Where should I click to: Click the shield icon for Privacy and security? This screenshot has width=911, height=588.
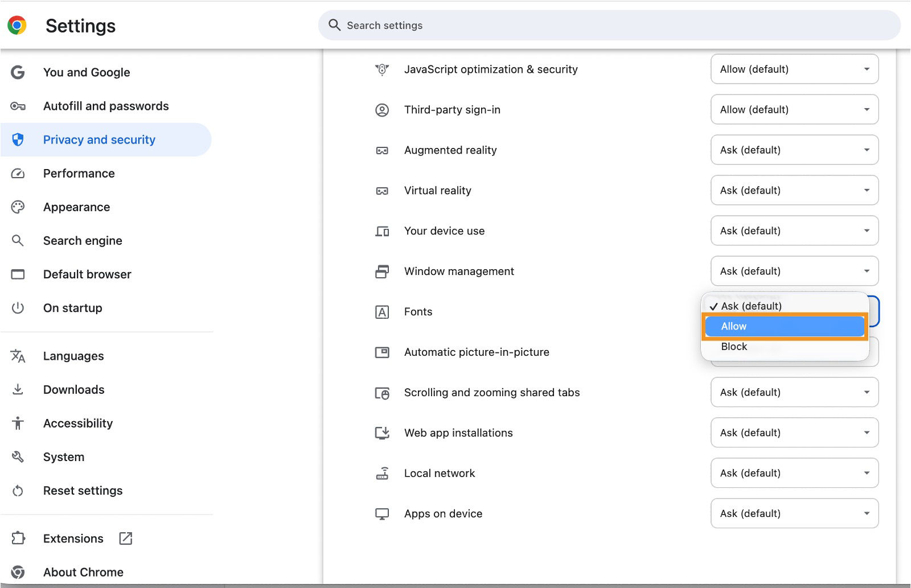[18, 139]
